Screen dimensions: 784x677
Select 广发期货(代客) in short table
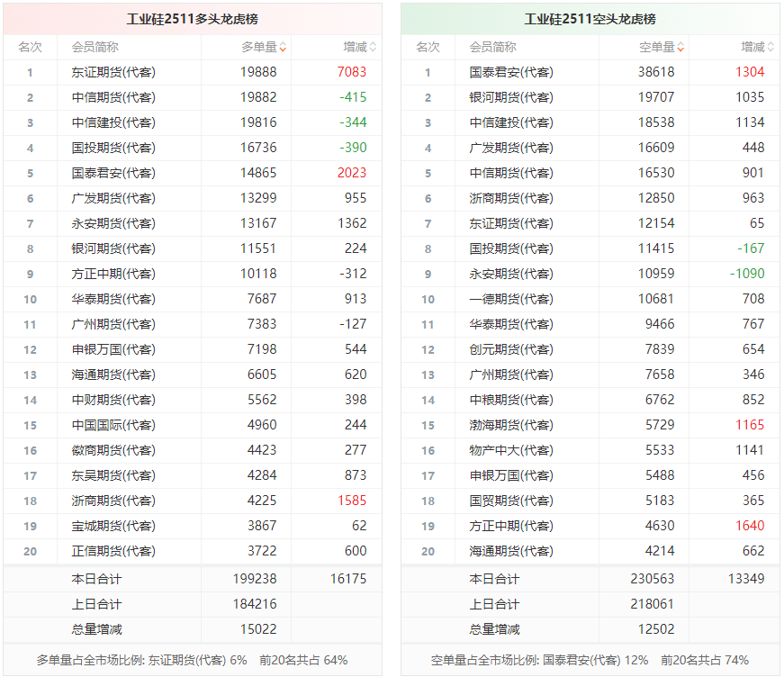(511, 148)
